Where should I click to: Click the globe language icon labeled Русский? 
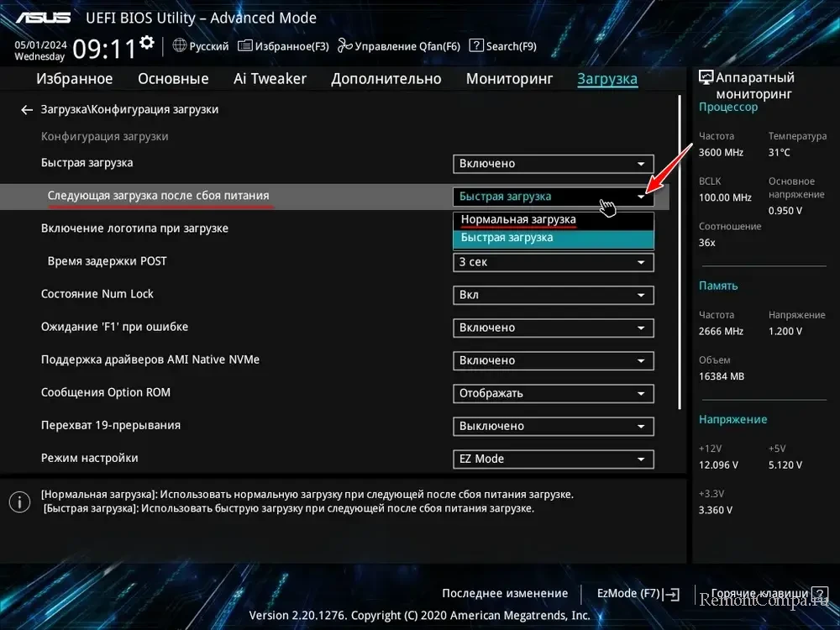[x=180, y=46]
